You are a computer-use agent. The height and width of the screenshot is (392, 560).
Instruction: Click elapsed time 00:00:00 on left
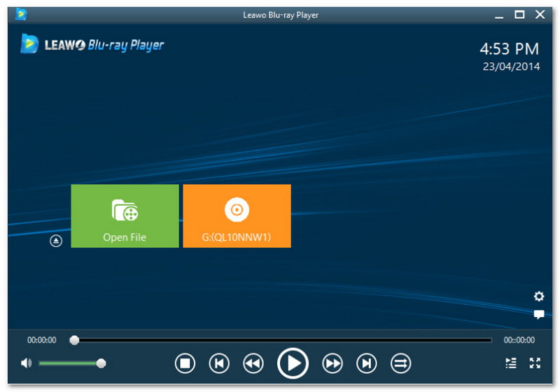[x=42, y=340]
